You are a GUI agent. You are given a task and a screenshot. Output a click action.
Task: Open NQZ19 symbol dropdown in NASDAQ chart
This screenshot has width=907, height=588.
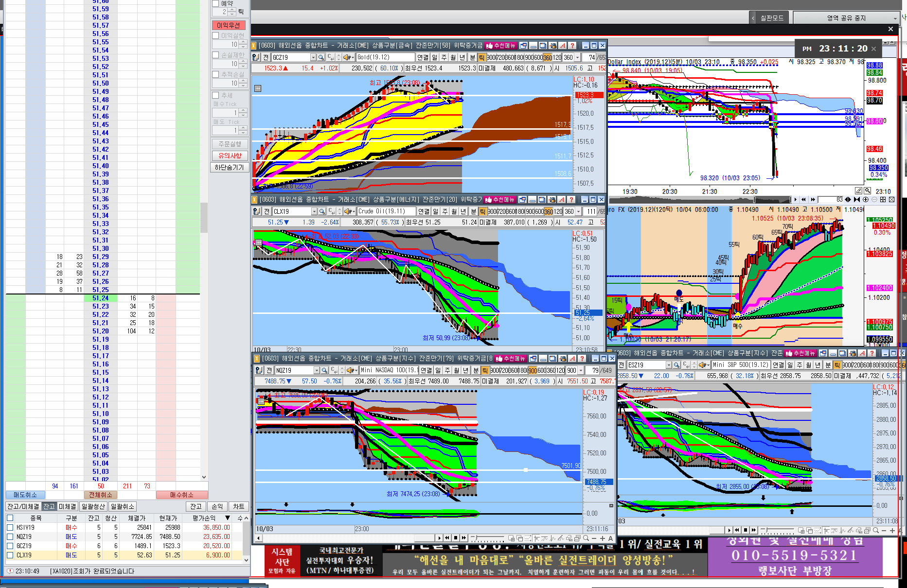[317, 370]
